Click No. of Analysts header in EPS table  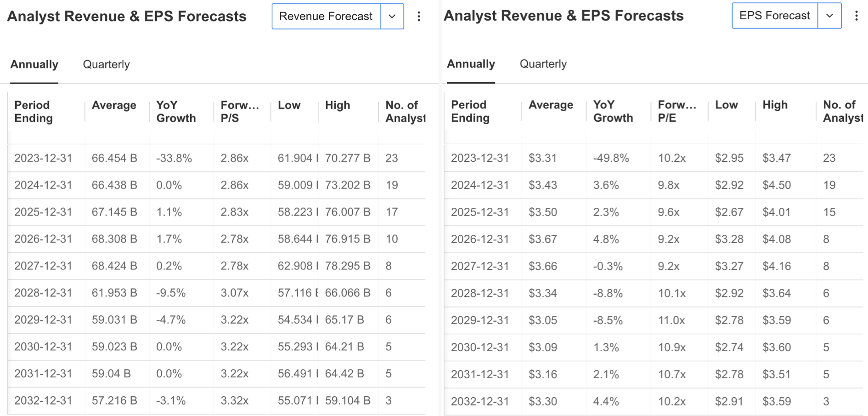[x=843, y=111]
